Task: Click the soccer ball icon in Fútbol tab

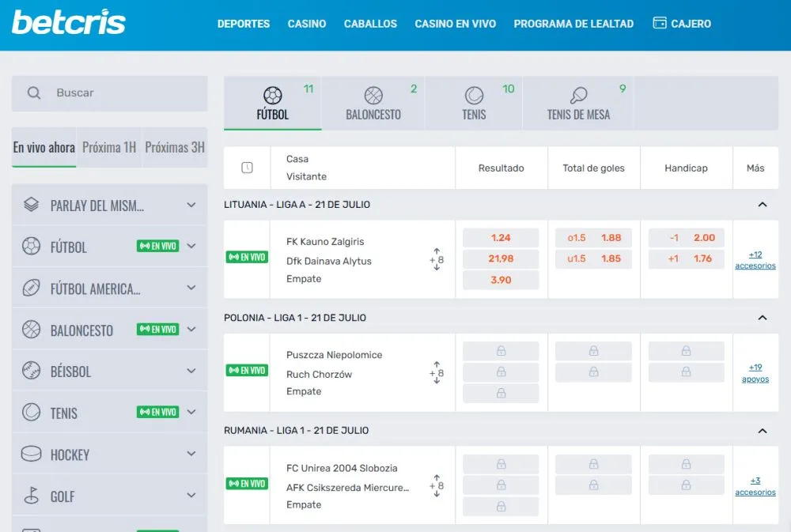Action: click(272, 96)
